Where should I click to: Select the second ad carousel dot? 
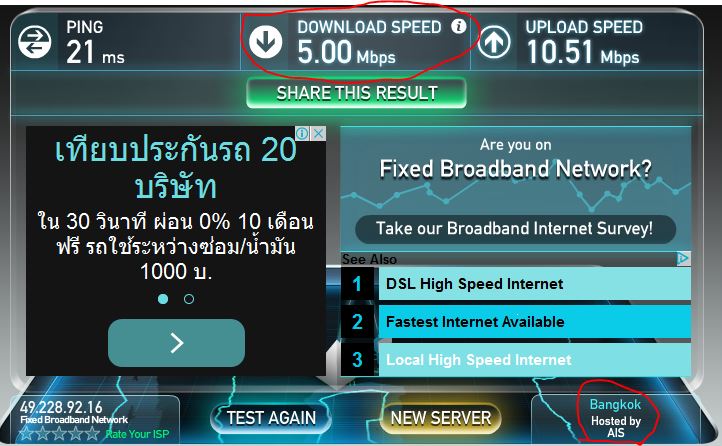[189, 299]
